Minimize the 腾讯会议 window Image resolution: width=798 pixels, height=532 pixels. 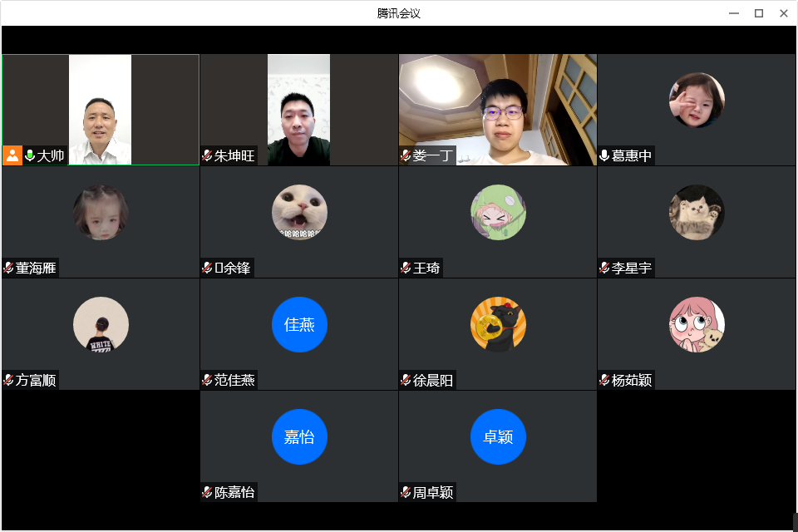click(x=733, y=12)
